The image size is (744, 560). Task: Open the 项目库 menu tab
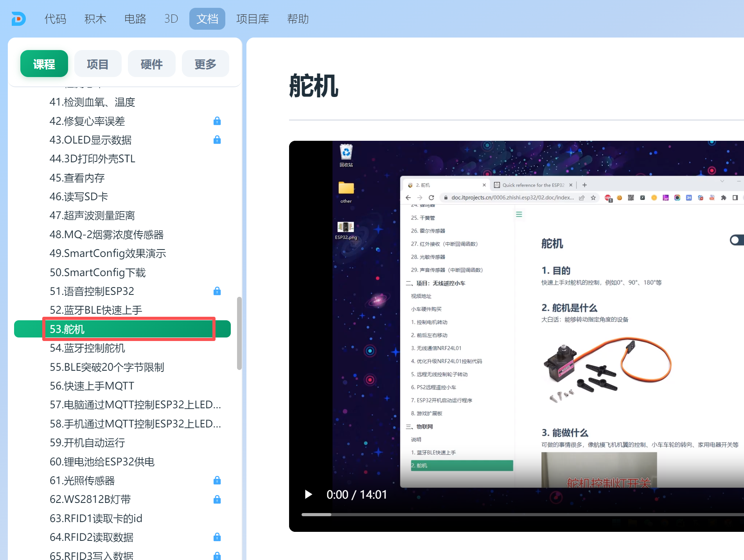pos(252,19)
